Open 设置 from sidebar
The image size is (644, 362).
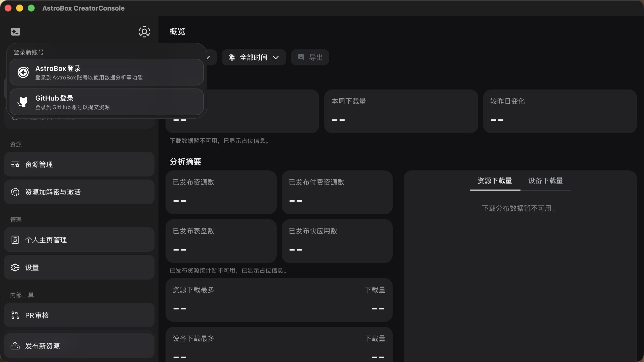pyautogui.click(x=79, y=267)
